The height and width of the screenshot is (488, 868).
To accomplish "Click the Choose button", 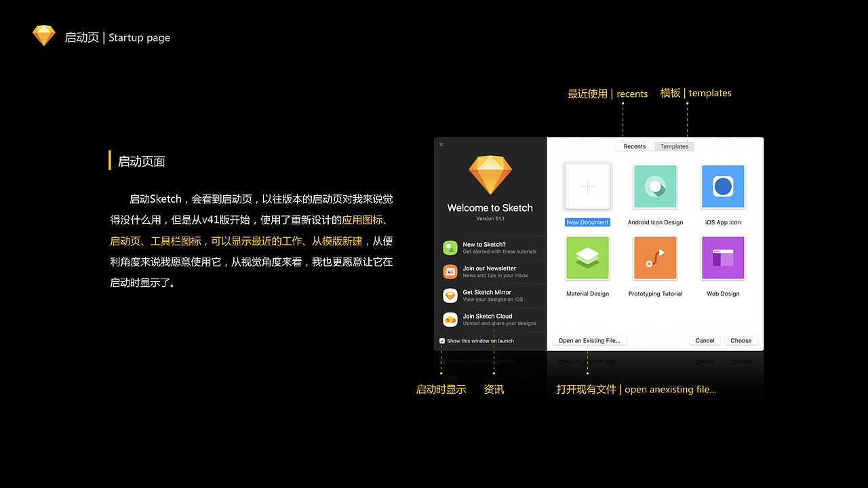I will 741,340.
